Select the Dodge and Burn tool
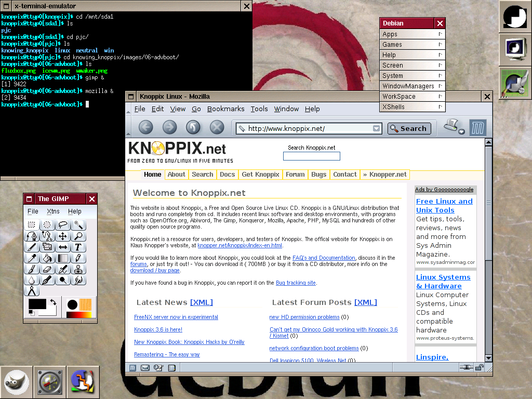Viewport: 532px width, 399px height. (x=63, y=280)
